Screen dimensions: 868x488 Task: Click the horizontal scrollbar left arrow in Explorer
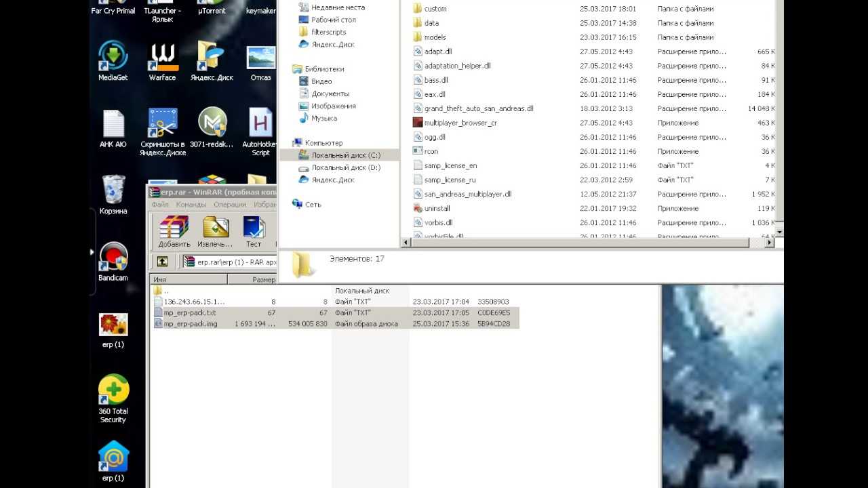tap(407, 242)
